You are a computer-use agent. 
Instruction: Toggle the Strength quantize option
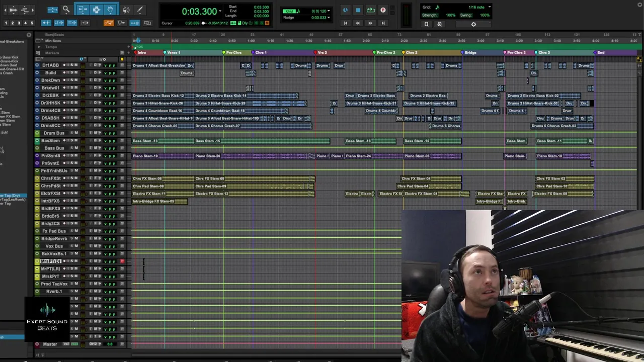click(430, 15)
